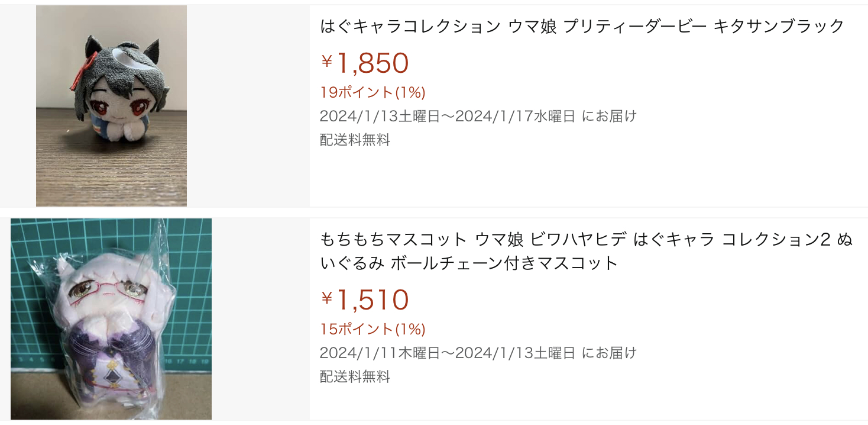Click 配送料無料 under the Kitasan Black listing
868x425 pixels.
pos(355,140)
